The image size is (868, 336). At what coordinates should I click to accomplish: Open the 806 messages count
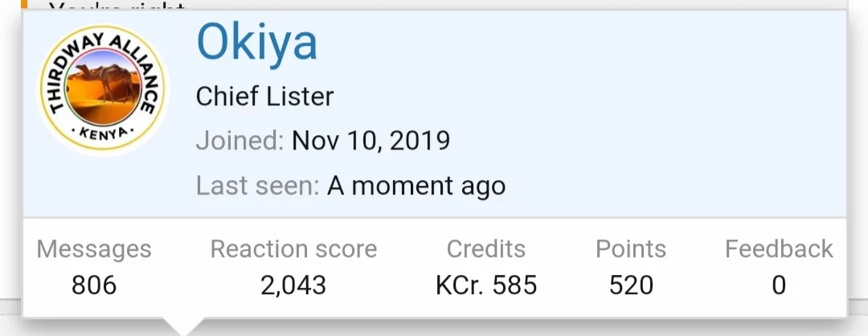pos(94,285)
